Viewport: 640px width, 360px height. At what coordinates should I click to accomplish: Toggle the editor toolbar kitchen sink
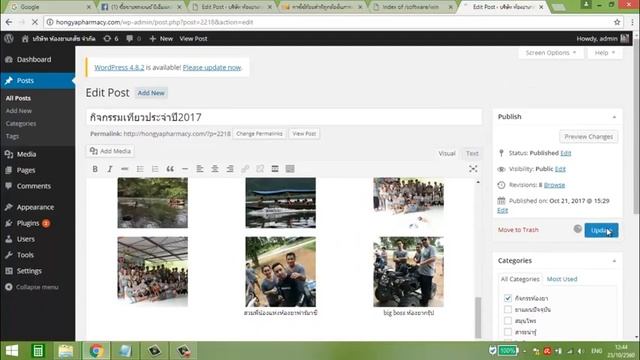[x=290, y=169]
